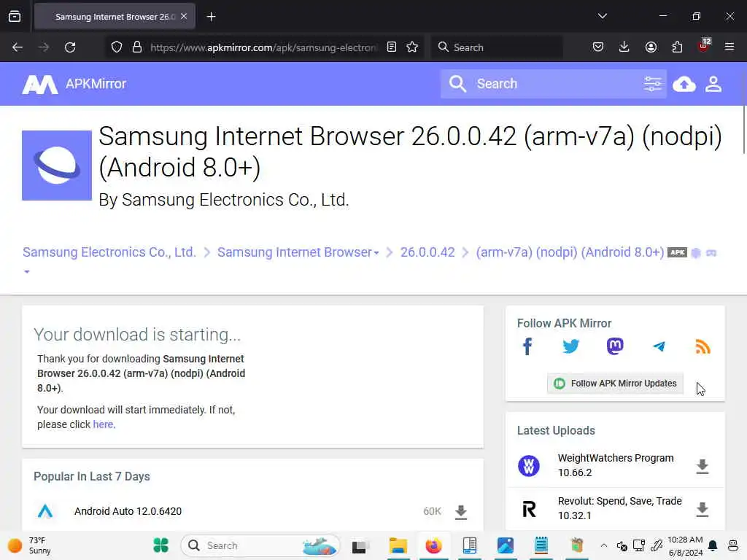Expand breadcrumb variant dropdown arrow below
Image resolution: width=747 pixels, height=560 pixels.
click(27, 271)
